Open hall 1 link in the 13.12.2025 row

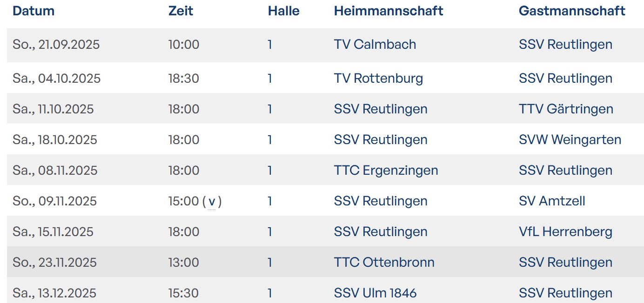click(x=270, y=293)
